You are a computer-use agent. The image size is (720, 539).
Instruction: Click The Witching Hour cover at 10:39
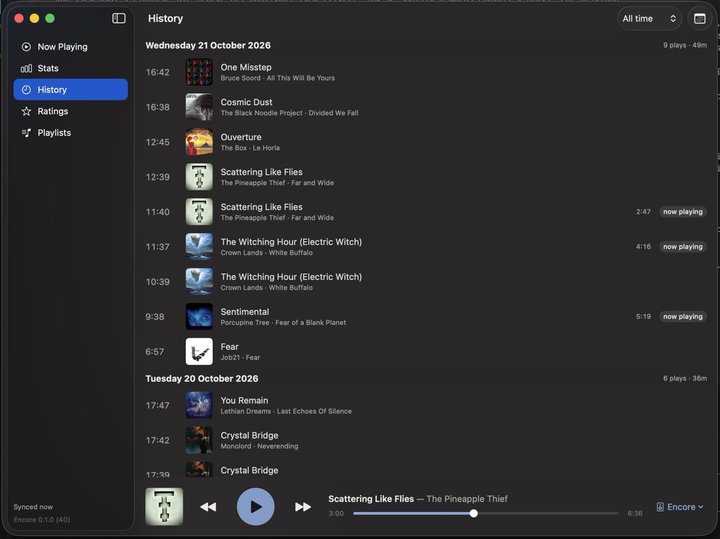pos(199,281)
